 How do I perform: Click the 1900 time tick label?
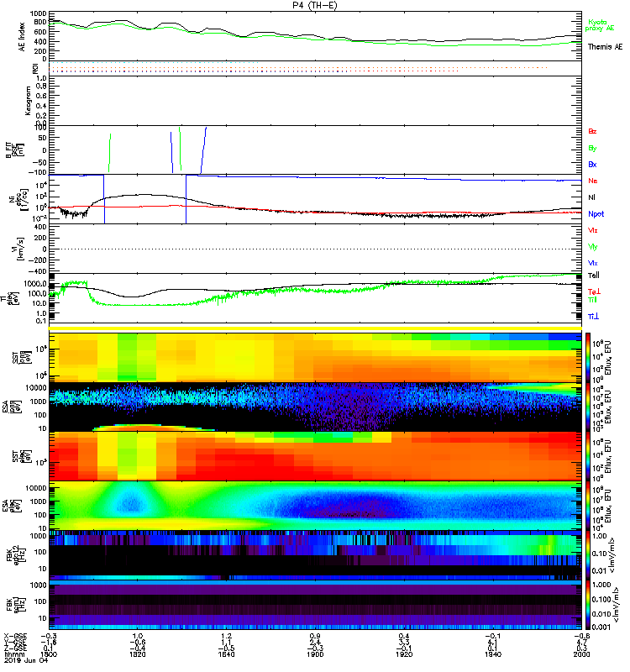click(x=315, y=654)
